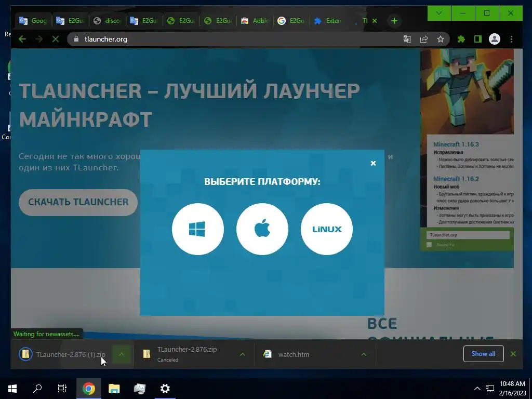Click Show all downloads
532x399 pixels.
(x=484, y=354)
